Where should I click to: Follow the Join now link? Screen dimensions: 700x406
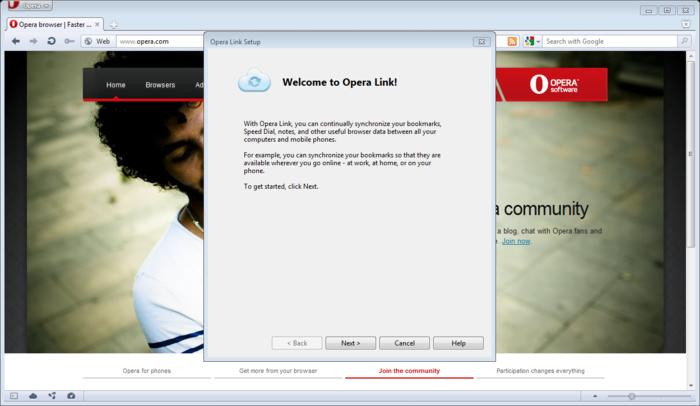[516, 241]
